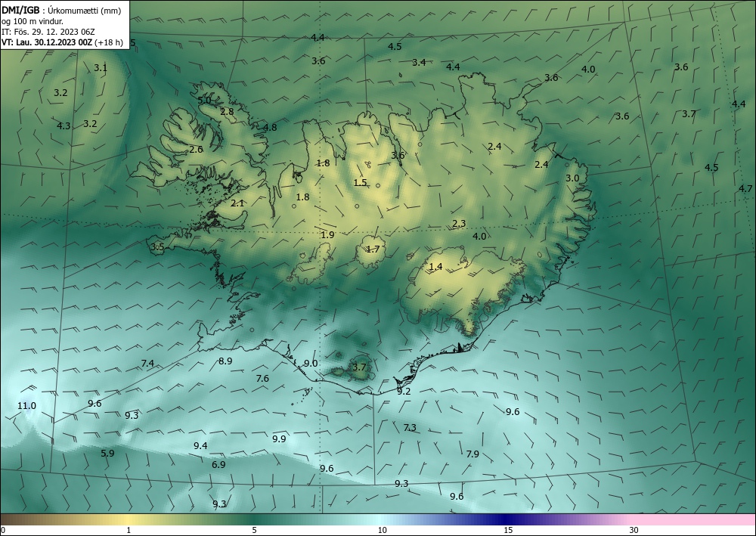Click the 'VT: Lau. 30.12.2023 00Z' valid time
Screen dimensions: 756x536
[x=47, y=42]
